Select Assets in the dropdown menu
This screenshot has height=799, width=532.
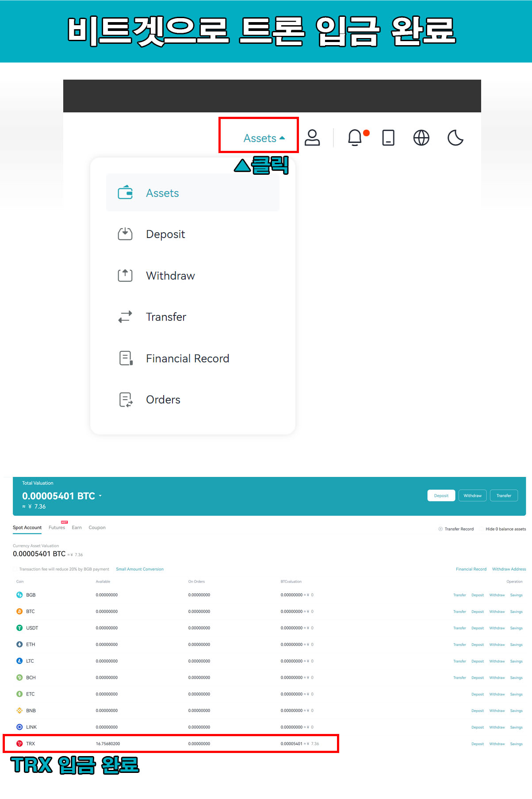pos(192,193)
